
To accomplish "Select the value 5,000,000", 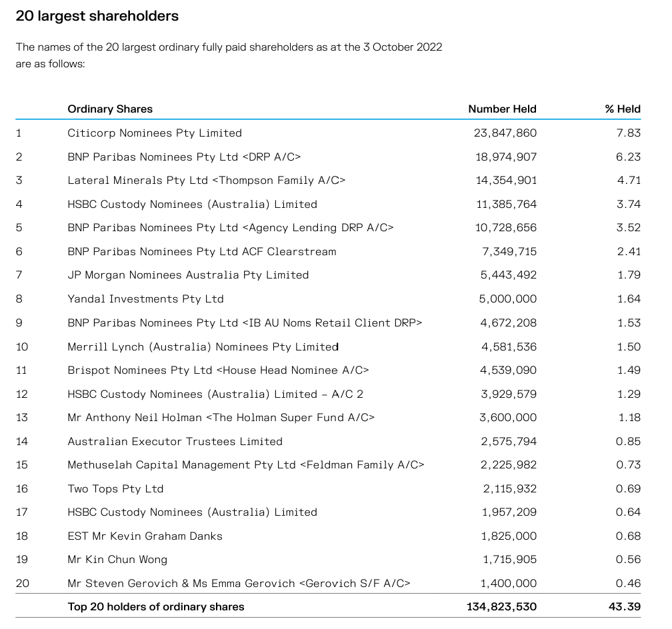I will 508,299.
